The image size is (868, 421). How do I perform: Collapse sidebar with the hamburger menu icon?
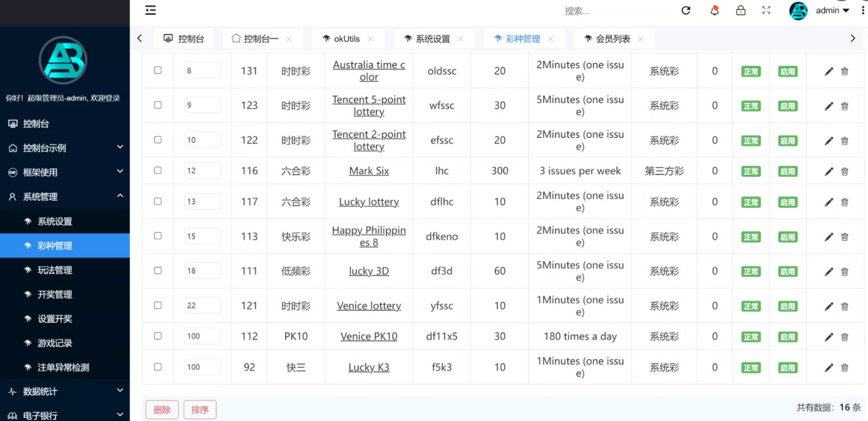[150, 10]
